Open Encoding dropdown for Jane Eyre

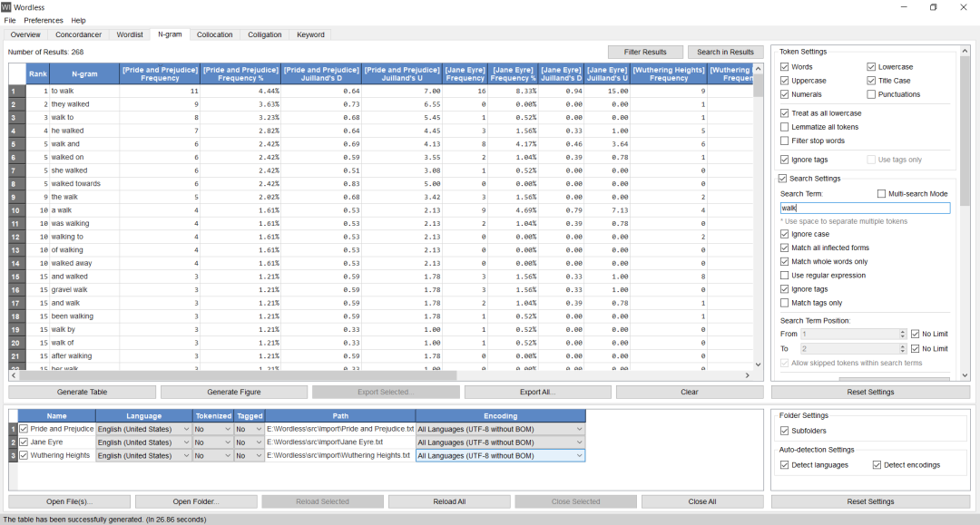[x=501, y=442]
